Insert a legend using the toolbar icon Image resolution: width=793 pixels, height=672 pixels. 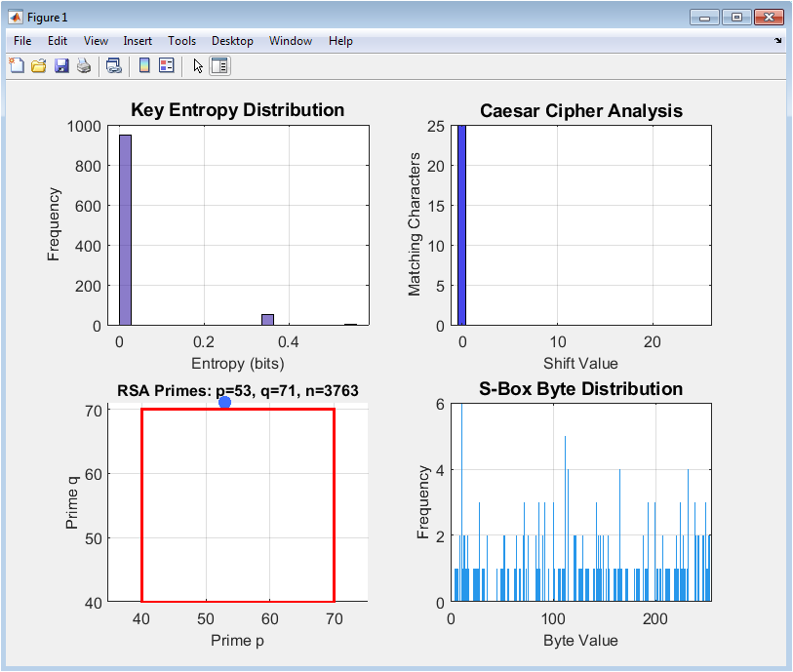point(166,66)
